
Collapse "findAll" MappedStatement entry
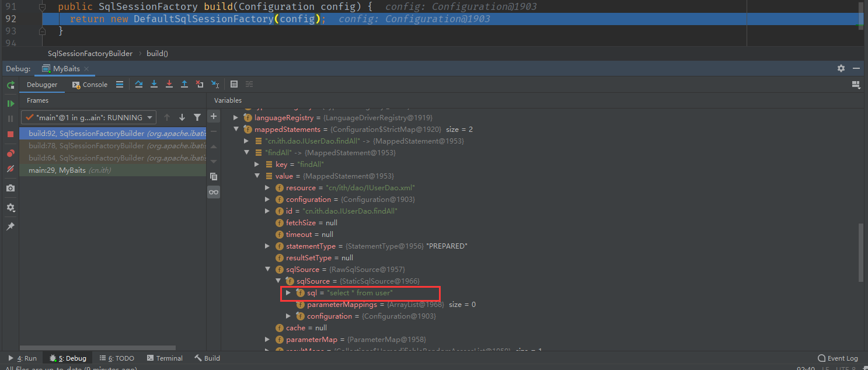click(246, 153)
